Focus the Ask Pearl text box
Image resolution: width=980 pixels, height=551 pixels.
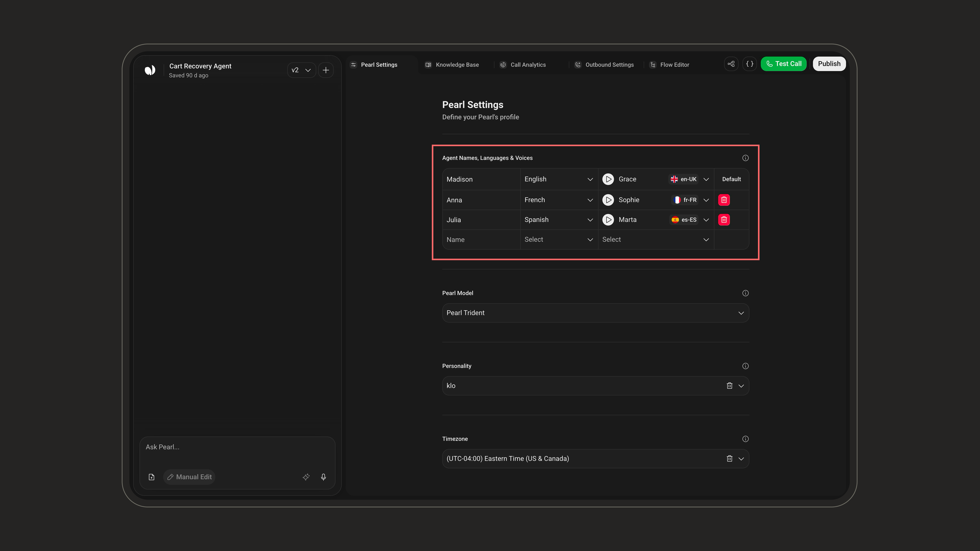point(237,447)
